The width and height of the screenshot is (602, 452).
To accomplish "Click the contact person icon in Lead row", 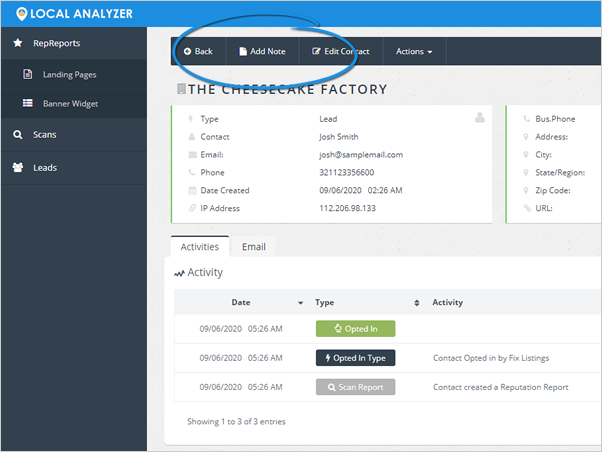I will click(x=479, y=118).
